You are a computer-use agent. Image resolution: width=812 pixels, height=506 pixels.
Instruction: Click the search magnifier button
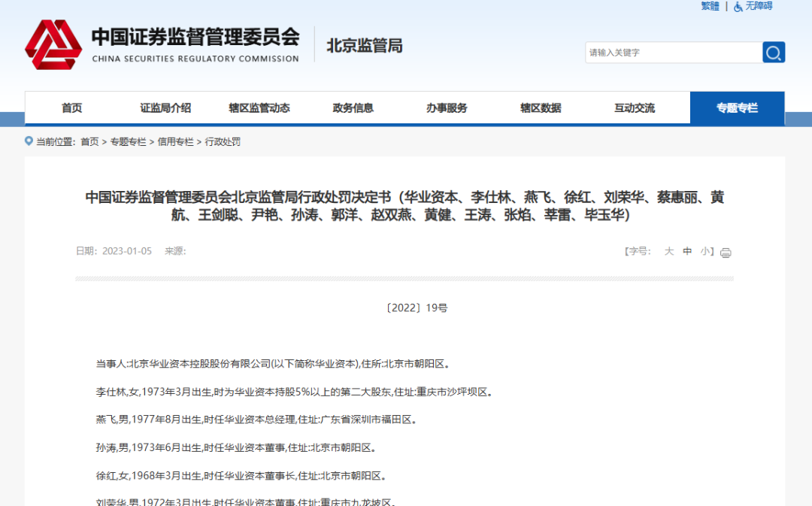coord(774,53)
